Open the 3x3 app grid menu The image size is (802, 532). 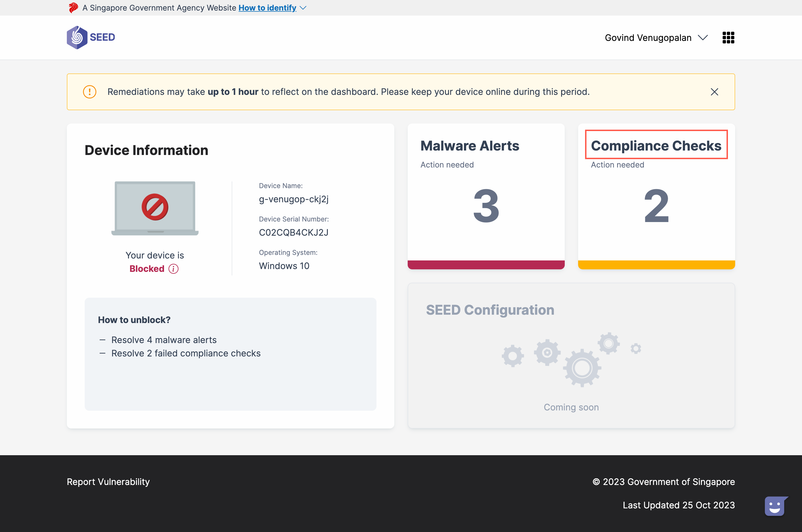tap(728, 37)
